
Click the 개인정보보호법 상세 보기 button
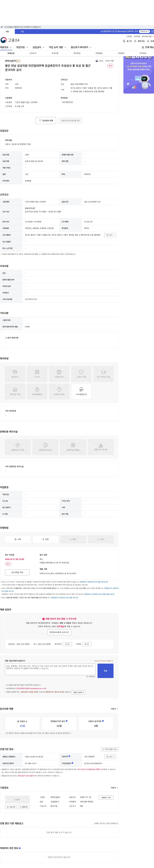coord(59,632)
